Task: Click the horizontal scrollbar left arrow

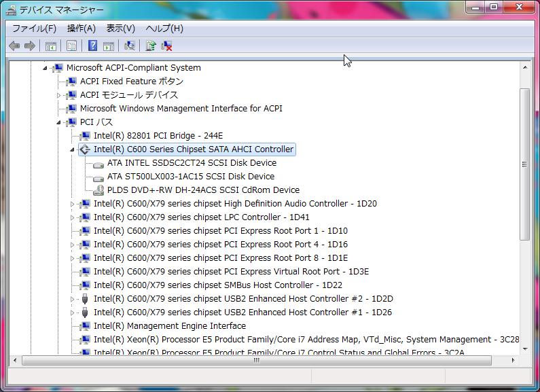Action: coord(14,360)
